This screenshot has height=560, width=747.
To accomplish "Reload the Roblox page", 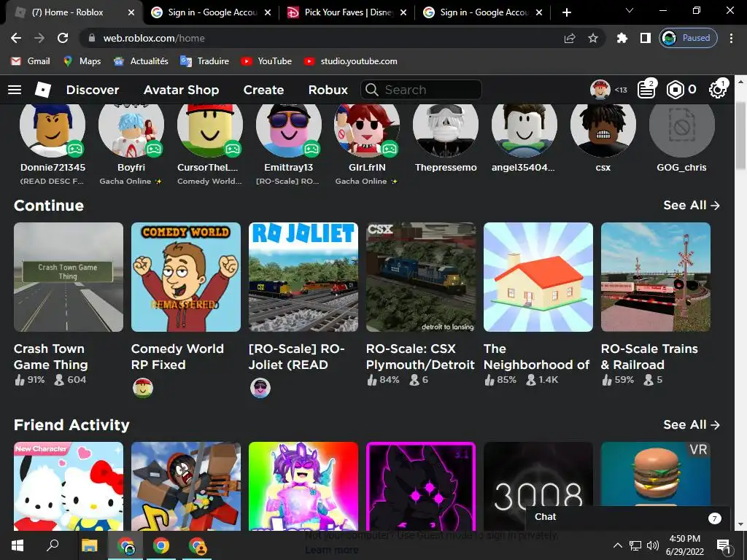I will tap(63, 38).
